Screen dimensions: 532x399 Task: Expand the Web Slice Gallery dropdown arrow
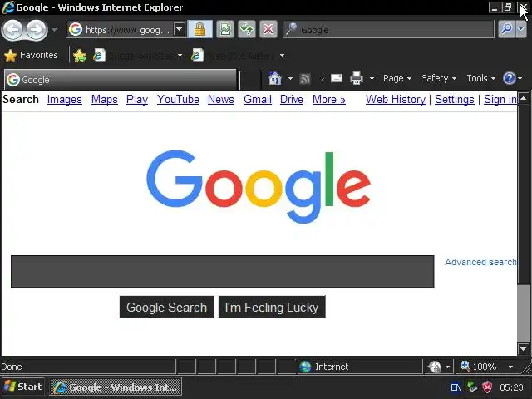coord(282,56)
